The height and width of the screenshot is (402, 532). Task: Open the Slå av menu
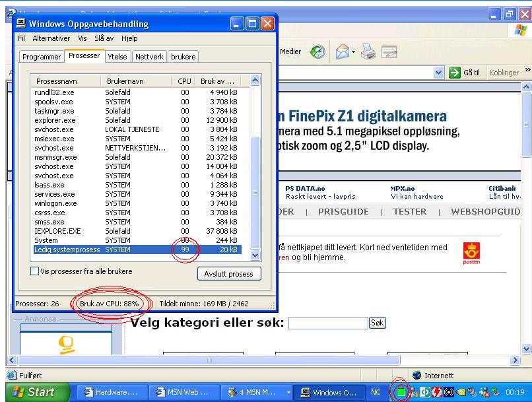[104, 38]
